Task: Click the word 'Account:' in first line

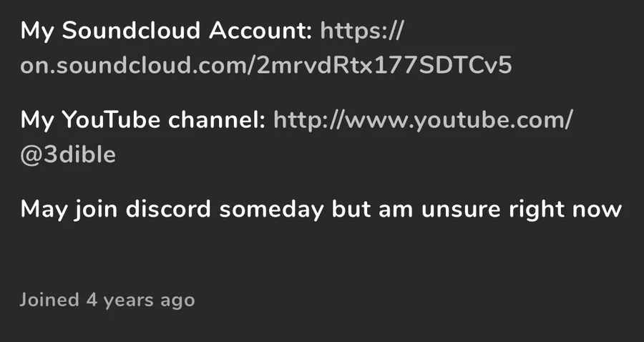Action: coord(260,31)
